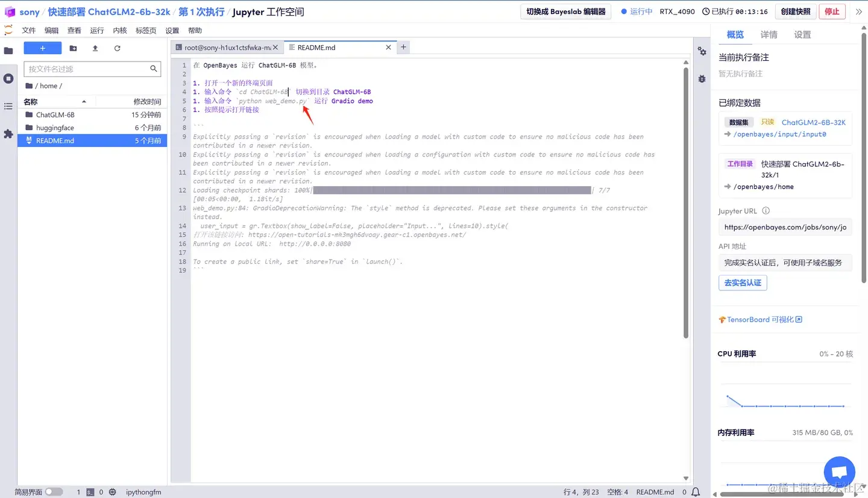This screenshot has width=868, height=498.
Task: Click the Jupyter URL field
Action: [785, 227]
